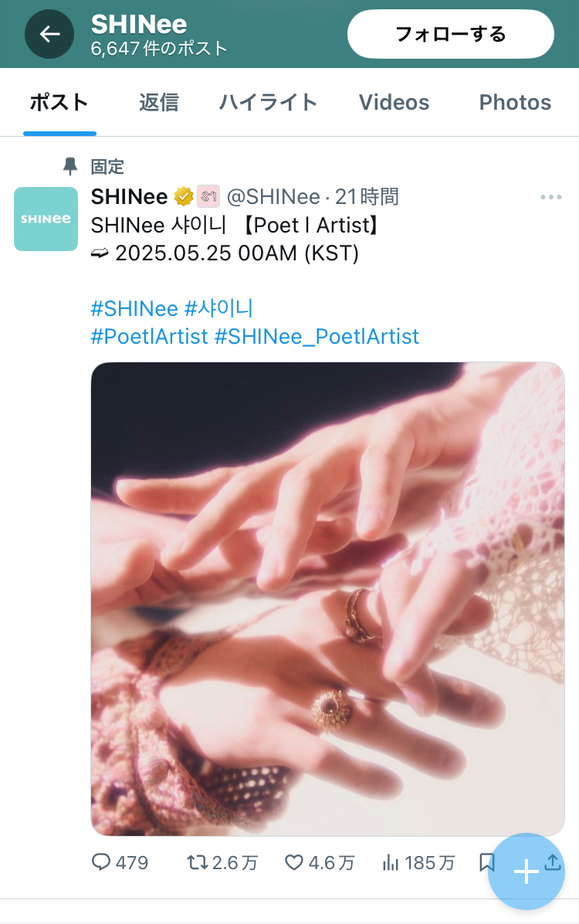This screenshot has width=579, height=924.
Task: Bookmark the SHINee post
Action: 486,863
